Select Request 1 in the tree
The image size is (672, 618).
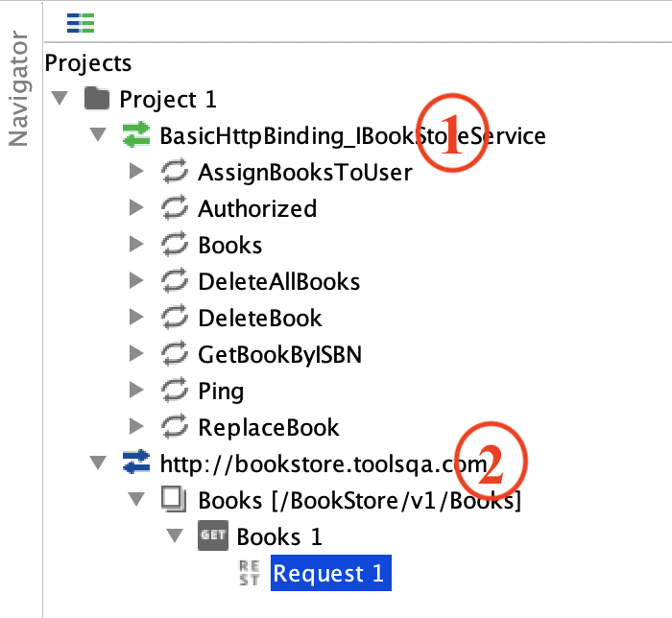[329, 574]
